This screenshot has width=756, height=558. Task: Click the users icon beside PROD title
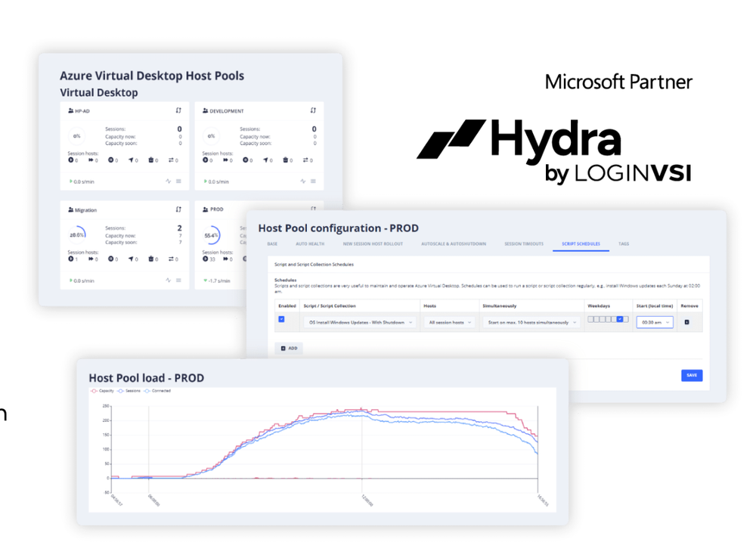point(206,209)
